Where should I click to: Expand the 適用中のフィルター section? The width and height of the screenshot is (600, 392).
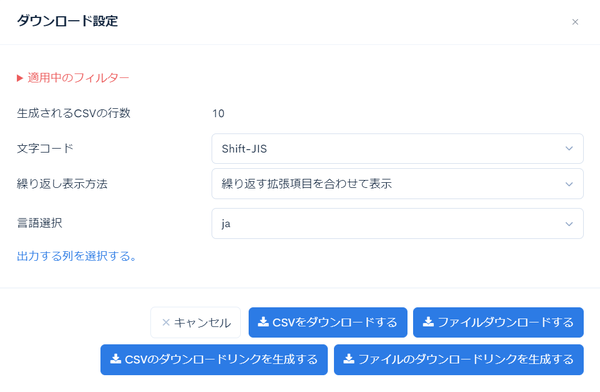click(x=73, y=78)
